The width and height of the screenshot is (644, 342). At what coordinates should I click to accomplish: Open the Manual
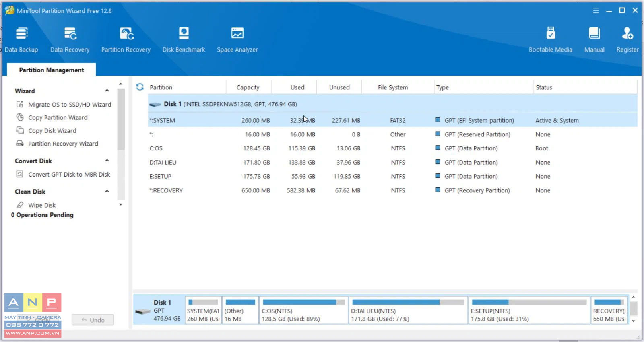(594, 39)
